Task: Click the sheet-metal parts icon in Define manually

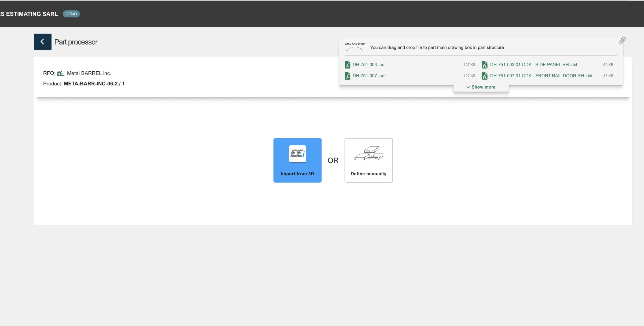Action: coord(368,153)
